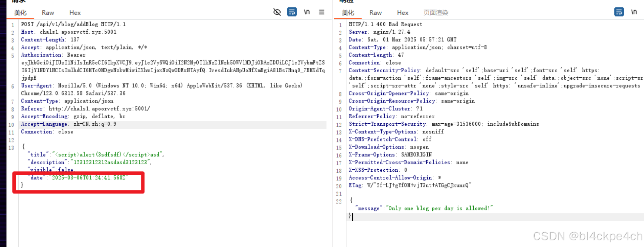Click the Strict-Transport-Security header

(x=444, y=124)
